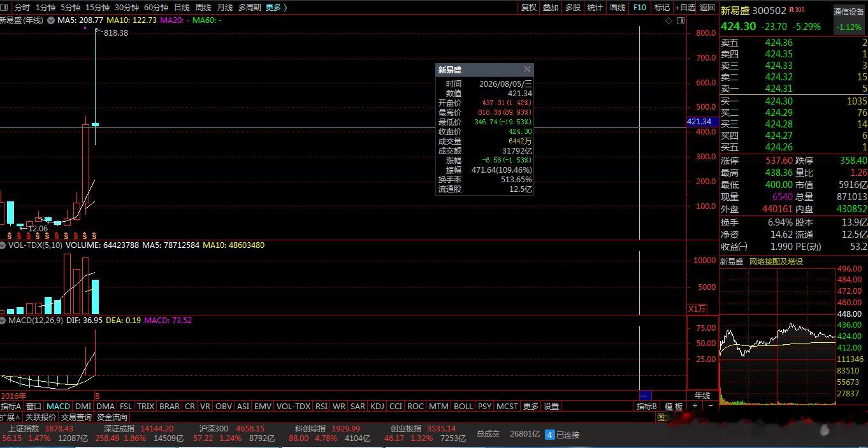This screenshot has height=448, width=868.
Task: Select the TRIX indicator tab
Action: pyautogui.click(x=146, y=406)
